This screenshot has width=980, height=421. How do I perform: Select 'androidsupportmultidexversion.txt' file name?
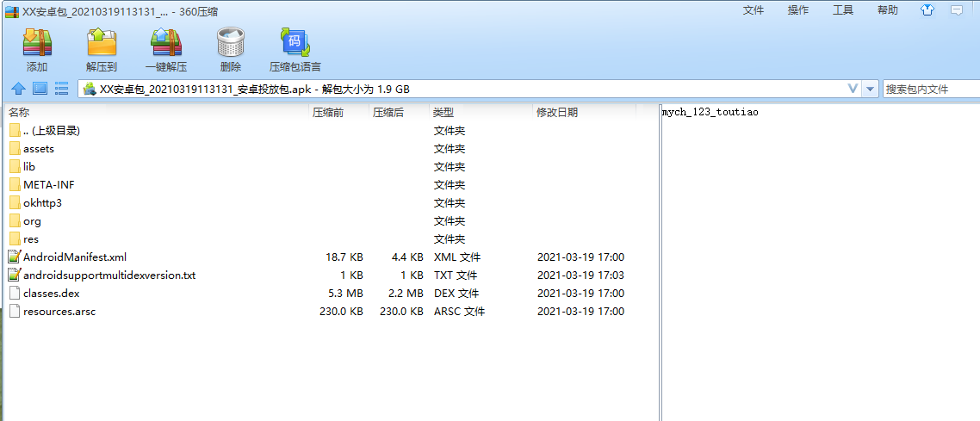point(109,275)
